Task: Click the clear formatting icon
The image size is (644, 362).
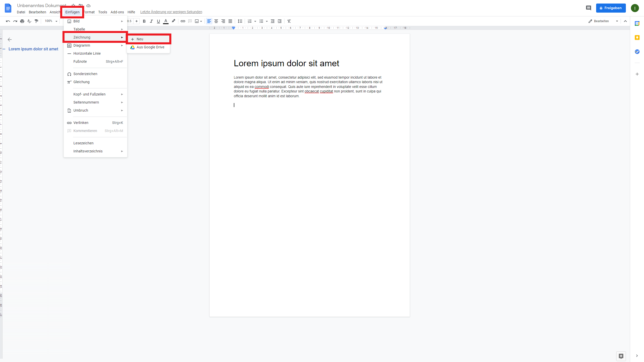Action: 289,21
